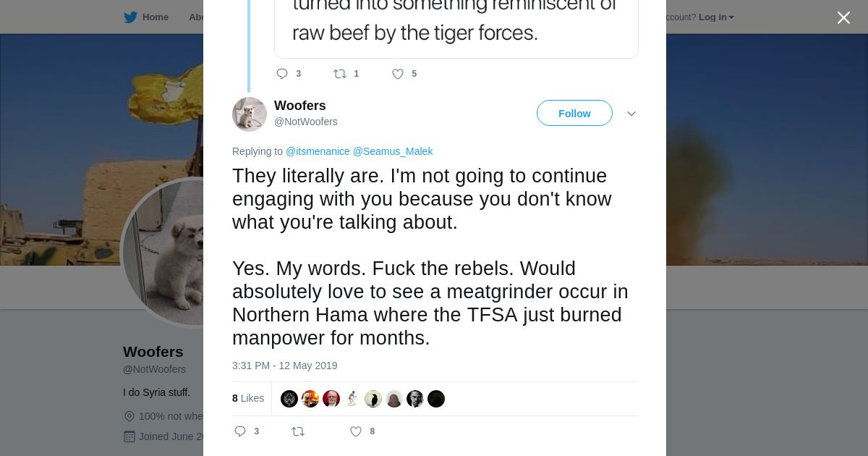Open the tweet options chevron menu
868x456 pixels.
tap(631, 114)
